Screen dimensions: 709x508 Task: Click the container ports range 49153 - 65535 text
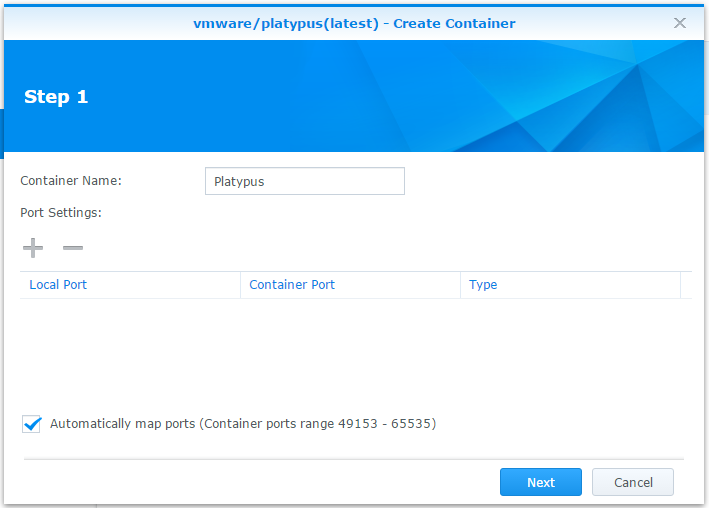(x=318, y=424)
